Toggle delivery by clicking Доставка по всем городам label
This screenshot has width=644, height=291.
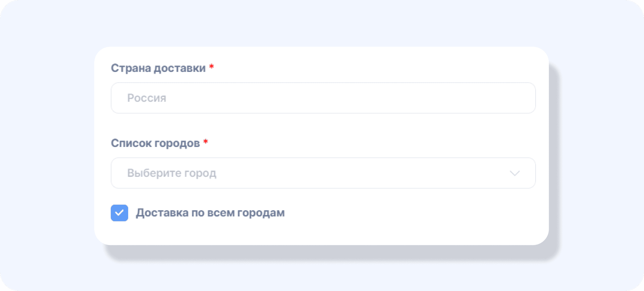pyautogui.click(x=210, y=213)
